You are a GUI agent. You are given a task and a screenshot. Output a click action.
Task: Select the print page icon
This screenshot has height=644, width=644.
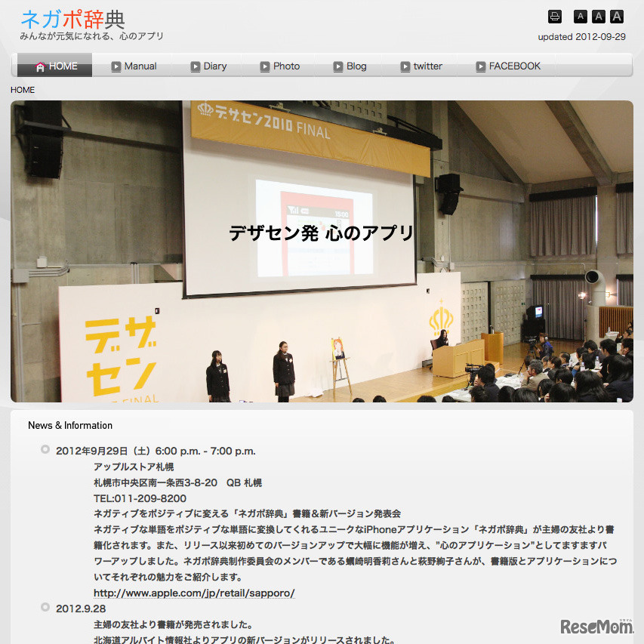click(x=555, y=16)
